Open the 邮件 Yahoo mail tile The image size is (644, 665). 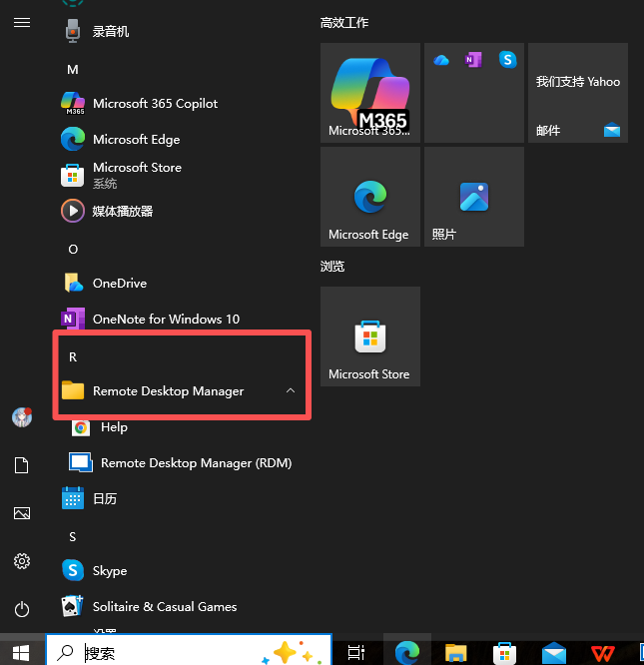click(578, 93)
